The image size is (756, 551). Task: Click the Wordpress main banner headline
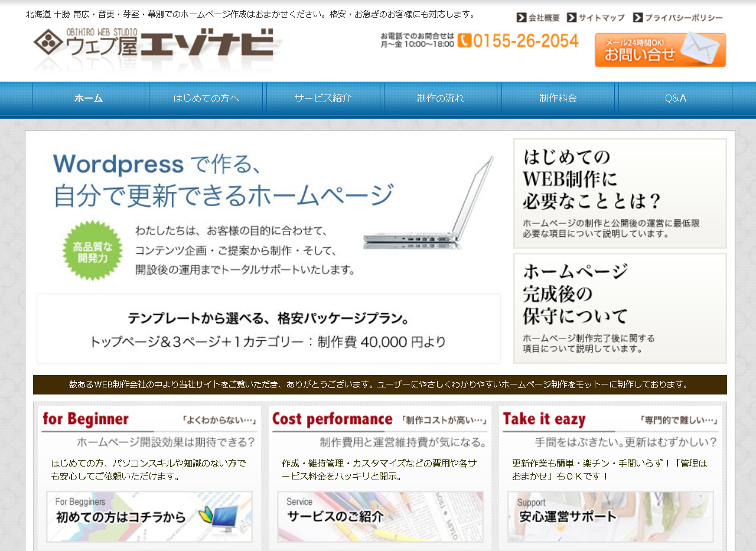tap(223, 180)
